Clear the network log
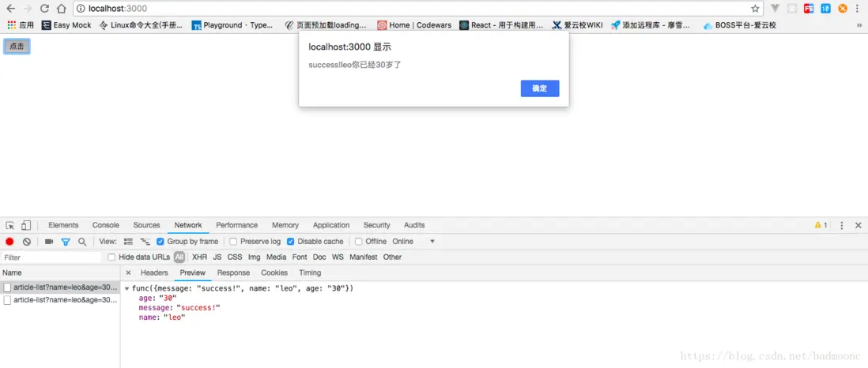Image resolution: width=868 pixels, height=368 pixels. click(x=27, y=242)
